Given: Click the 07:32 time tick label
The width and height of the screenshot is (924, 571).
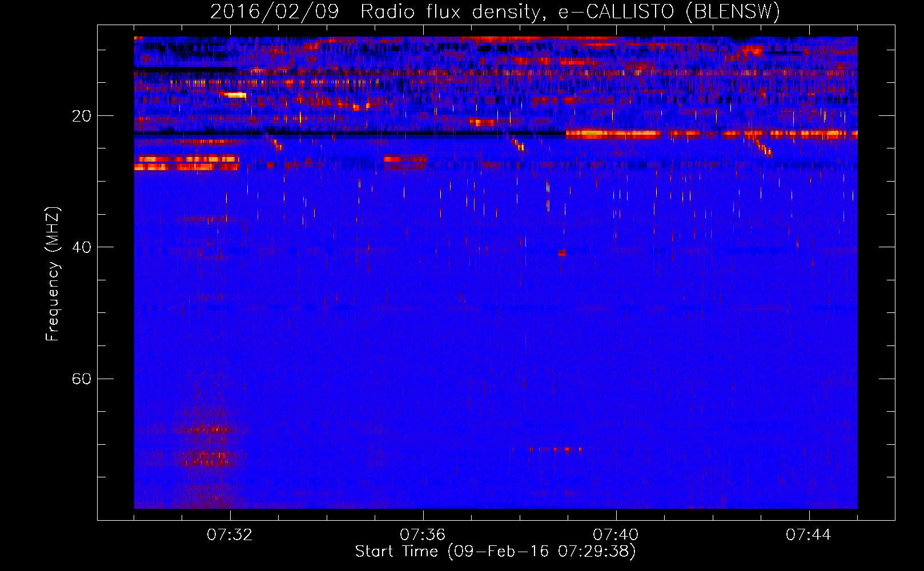Looking at the screenshot, I should (230, 535).
